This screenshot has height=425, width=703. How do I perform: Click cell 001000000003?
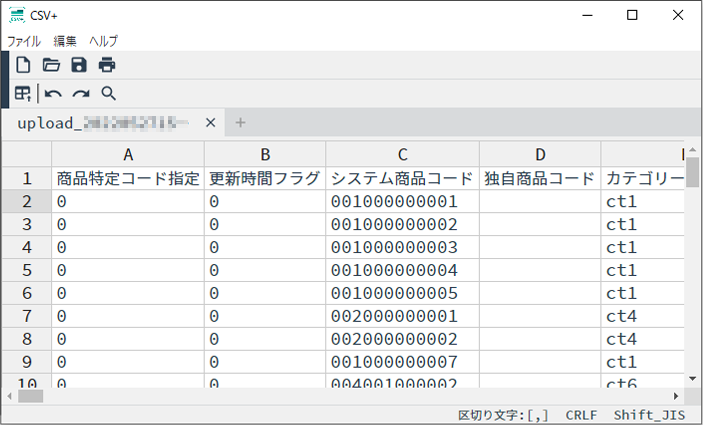403,247
